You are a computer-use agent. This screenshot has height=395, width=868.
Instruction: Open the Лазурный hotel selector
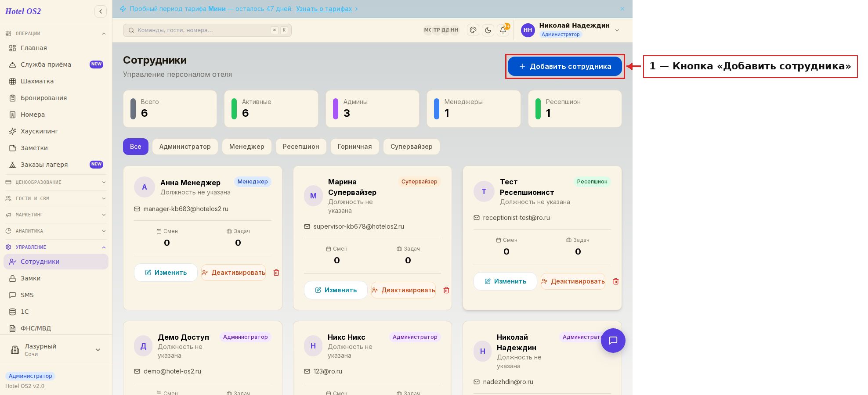tap(56, 350)
